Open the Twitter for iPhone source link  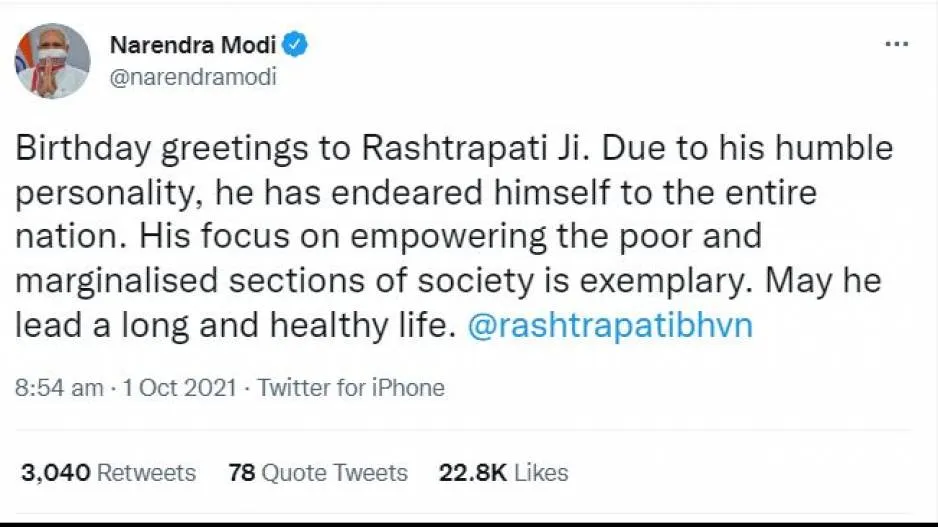coord(351,388)
